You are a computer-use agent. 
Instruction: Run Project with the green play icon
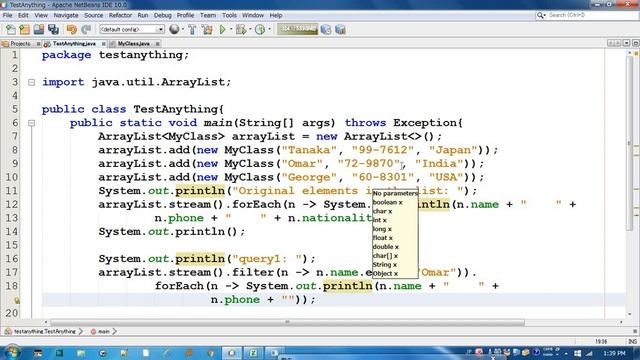[x=222, y=29]
